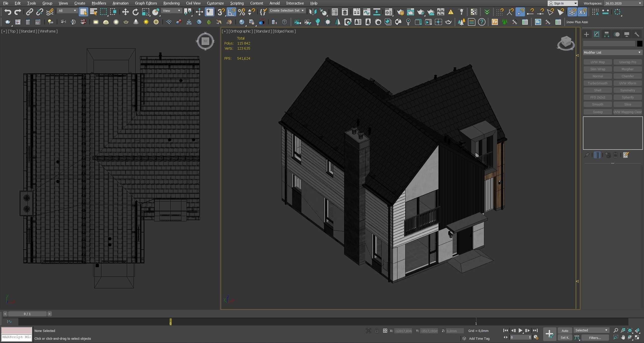Open the Modify panel tab icon
644x343 pixels.
point(596,34)
